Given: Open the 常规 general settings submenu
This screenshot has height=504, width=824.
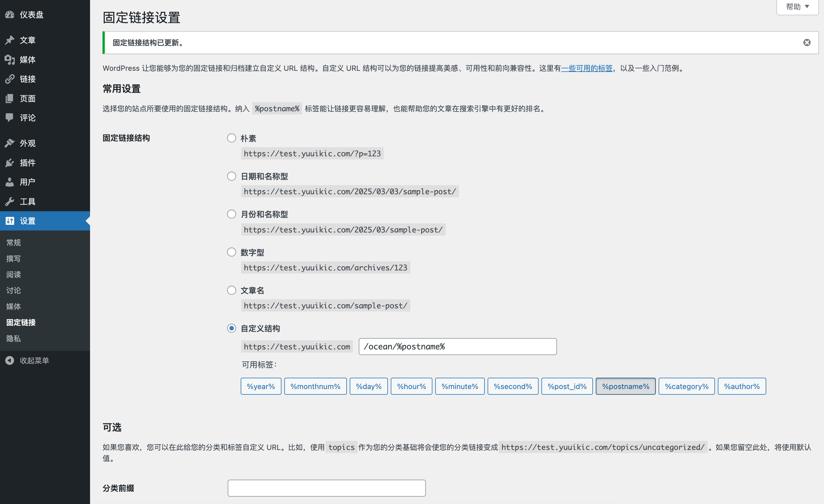Looking at the screenshot, I should point(14,242).
